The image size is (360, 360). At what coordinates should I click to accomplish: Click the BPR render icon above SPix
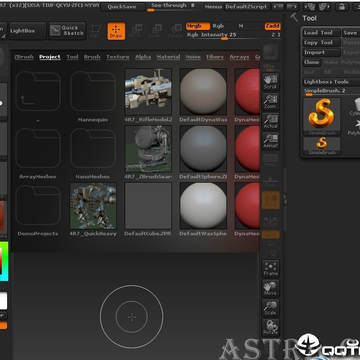270,53
